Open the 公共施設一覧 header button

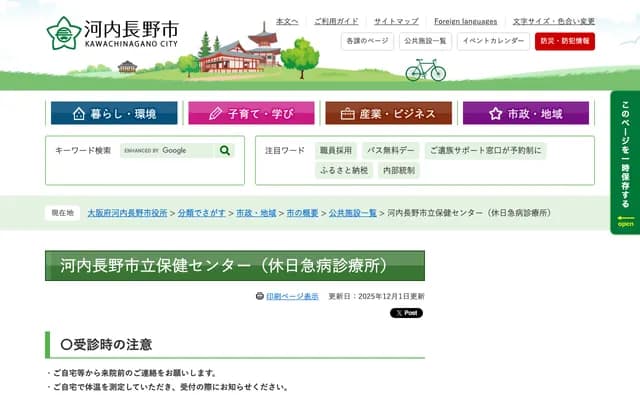pyautogui.click(x=426, y=41)
